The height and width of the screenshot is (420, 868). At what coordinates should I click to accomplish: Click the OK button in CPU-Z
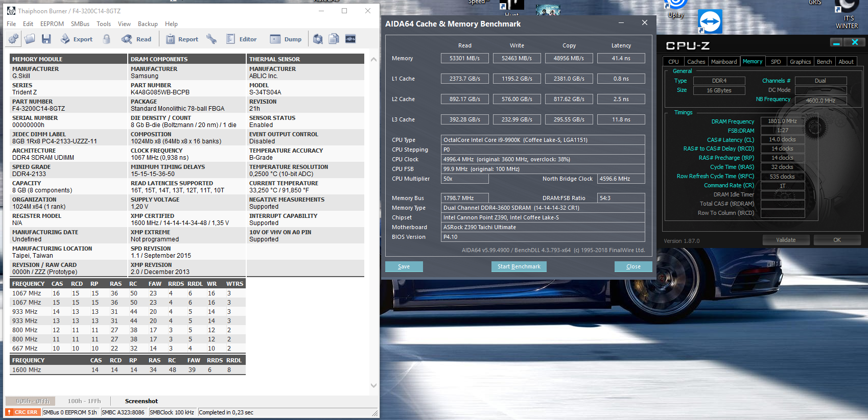837,240
